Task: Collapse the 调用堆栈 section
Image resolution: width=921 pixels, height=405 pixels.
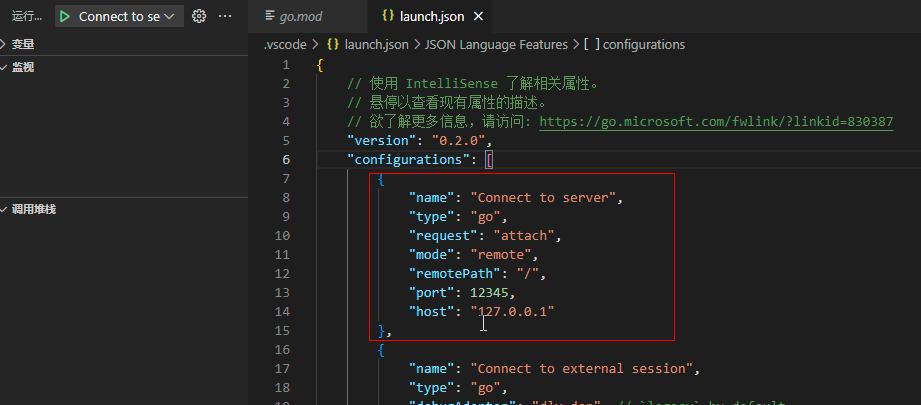Action: pyautogui.click(x=33, y=210)
